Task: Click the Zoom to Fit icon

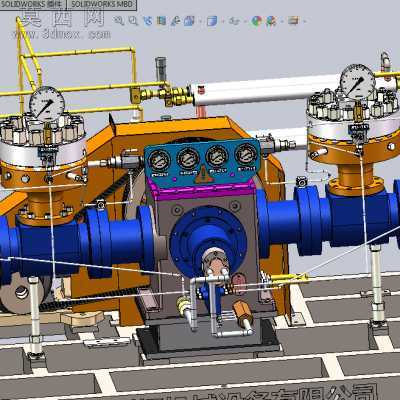Action: tap(118, 21)
